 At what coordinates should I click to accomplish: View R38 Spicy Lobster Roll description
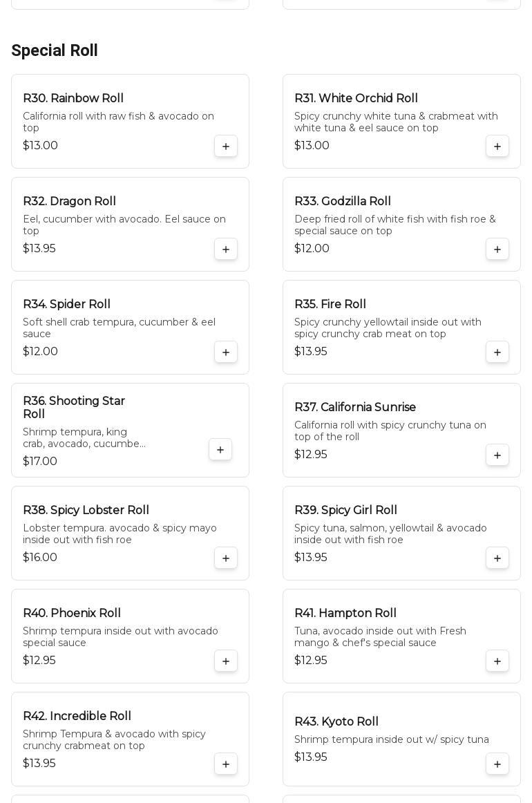(x=120, y=534)
